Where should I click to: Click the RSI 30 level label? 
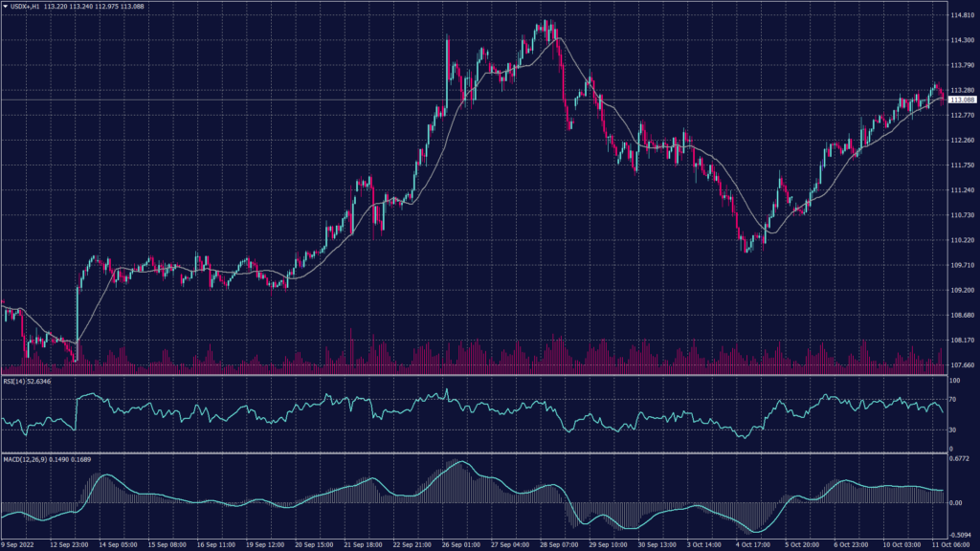click(952, 431)
